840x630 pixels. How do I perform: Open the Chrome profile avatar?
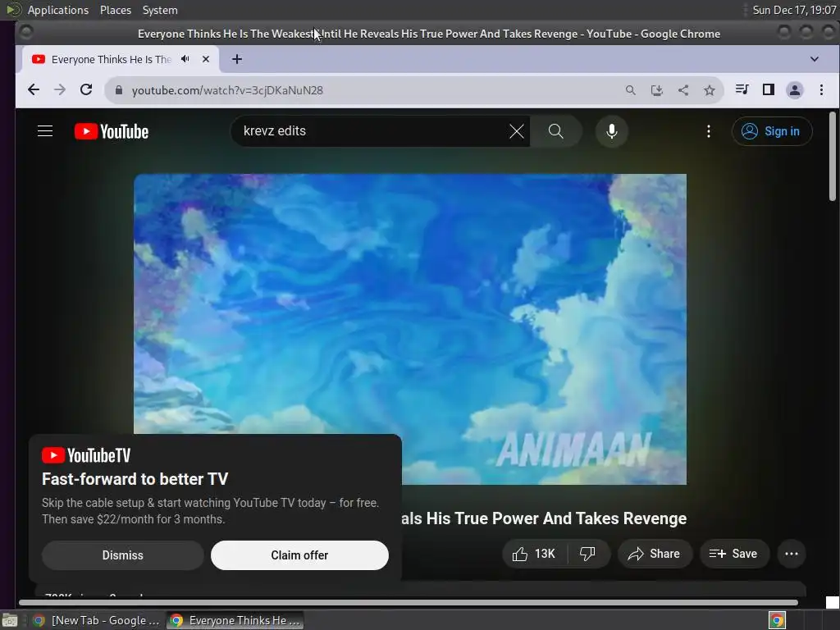pyautogui.click(x=794, y=90)
